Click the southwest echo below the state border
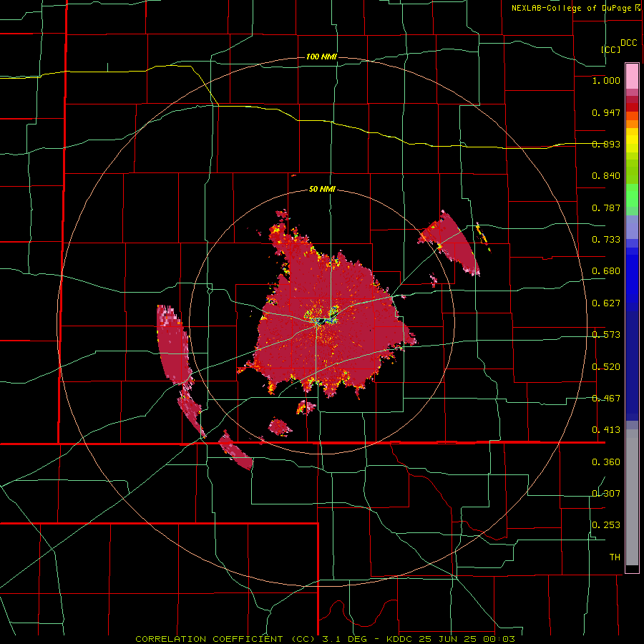Image resolution: width=644 pixels, height=644 pixels. (235, 451)
